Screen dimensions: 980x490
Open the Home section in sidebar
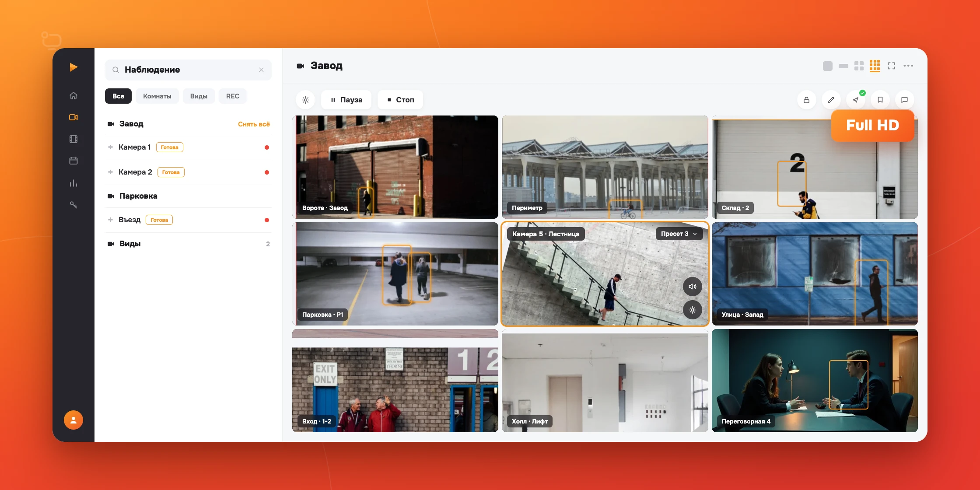[73, 96]
